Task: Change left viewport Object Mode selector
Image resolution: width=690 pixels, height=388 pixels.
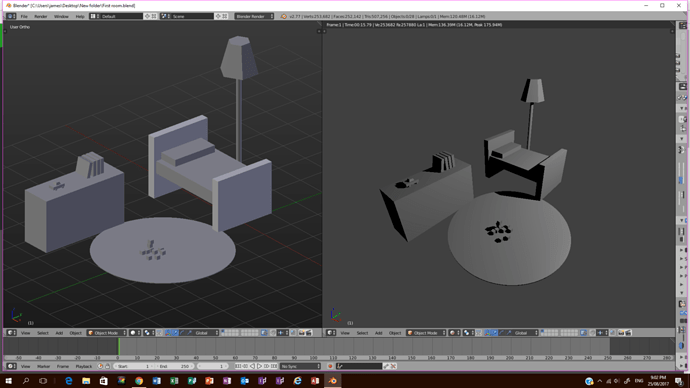Action: point(106,333)
